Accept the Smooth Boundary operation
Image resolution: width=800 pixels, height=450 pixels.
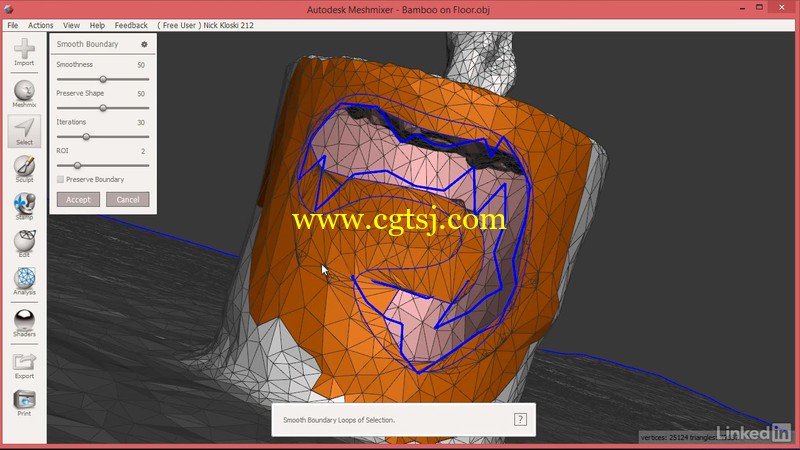[x=78, y=199]
